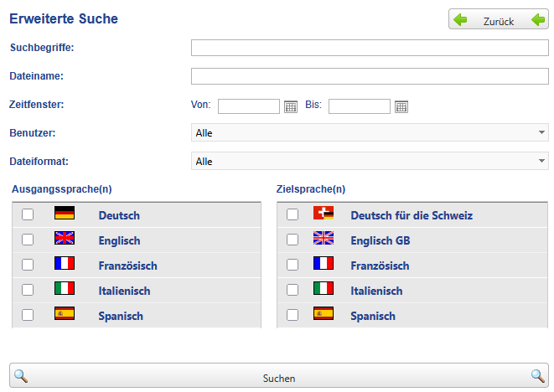Click the German flag icon for Deutsch
Screen dimensions: 554x392
(x=65, y=214)
